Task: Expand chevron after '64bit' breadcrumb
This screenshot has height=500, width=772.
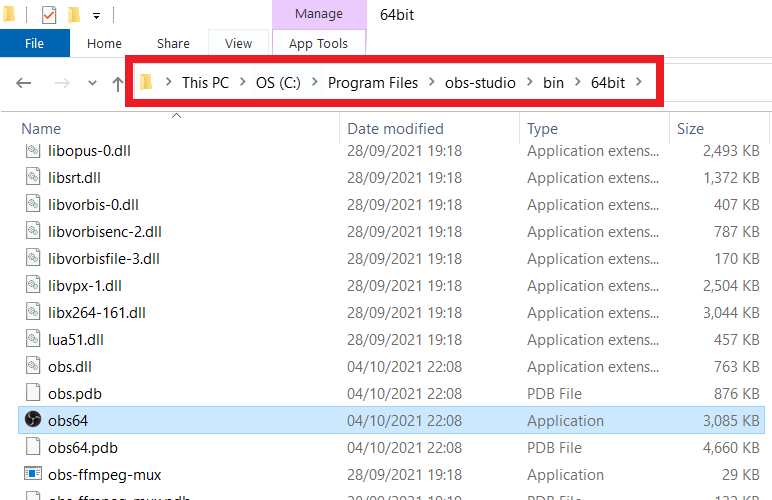Action: coord(639,82)
